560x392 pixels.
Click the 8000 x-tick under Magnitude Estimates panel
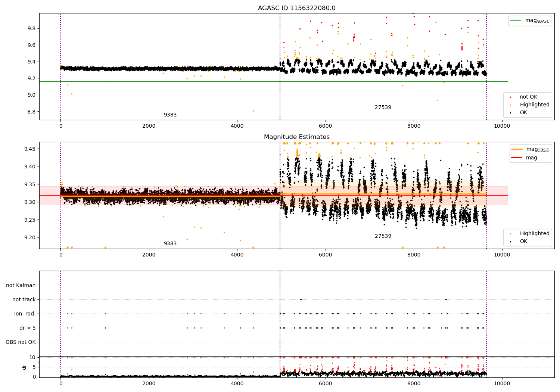pos(414,255)
